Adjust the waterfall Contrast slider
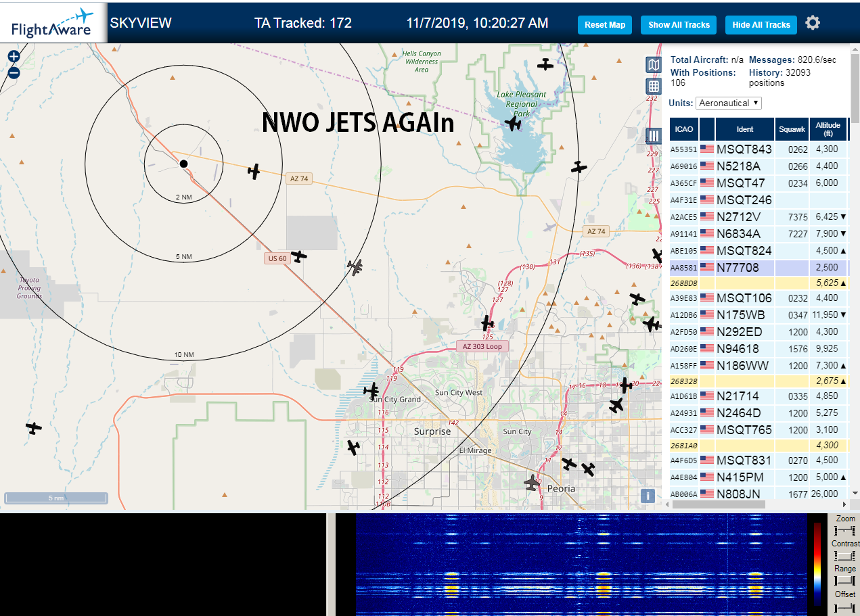Image resolution: width=860 pixels, height=616 pixels. pos(845,556)
